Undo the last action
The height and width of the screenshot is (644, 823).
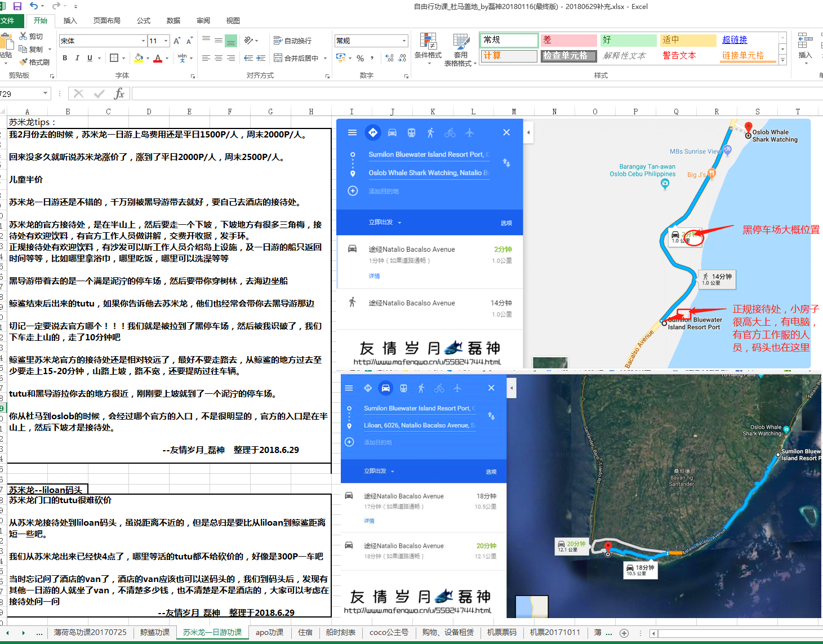point(34,6)
